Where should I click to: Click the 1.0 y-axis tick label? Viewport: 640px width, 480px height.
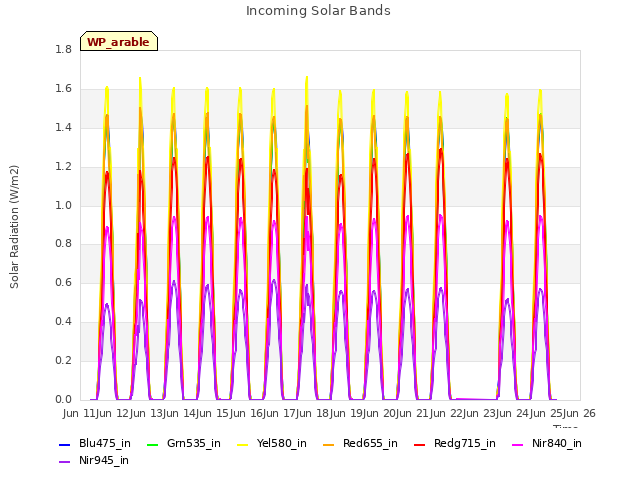pos(63,205)
